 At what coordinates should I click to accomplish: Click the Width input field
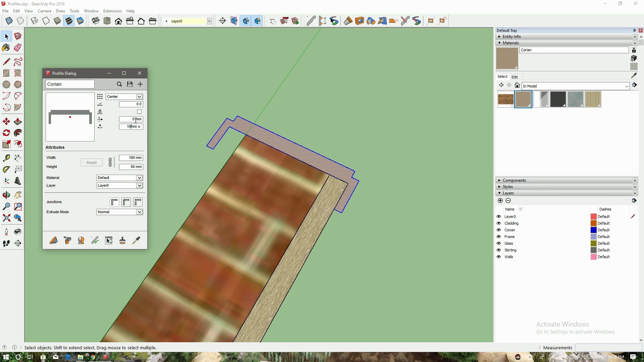pyautogui.click(x=130, y=158)
